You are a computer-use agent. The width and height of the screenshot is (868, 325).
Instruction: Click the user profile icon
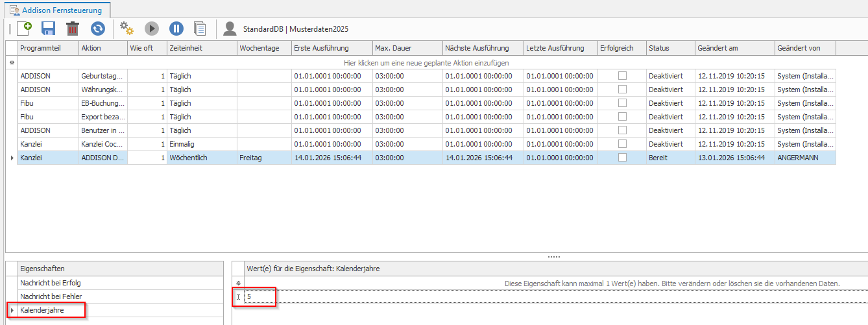coord(230,29)
